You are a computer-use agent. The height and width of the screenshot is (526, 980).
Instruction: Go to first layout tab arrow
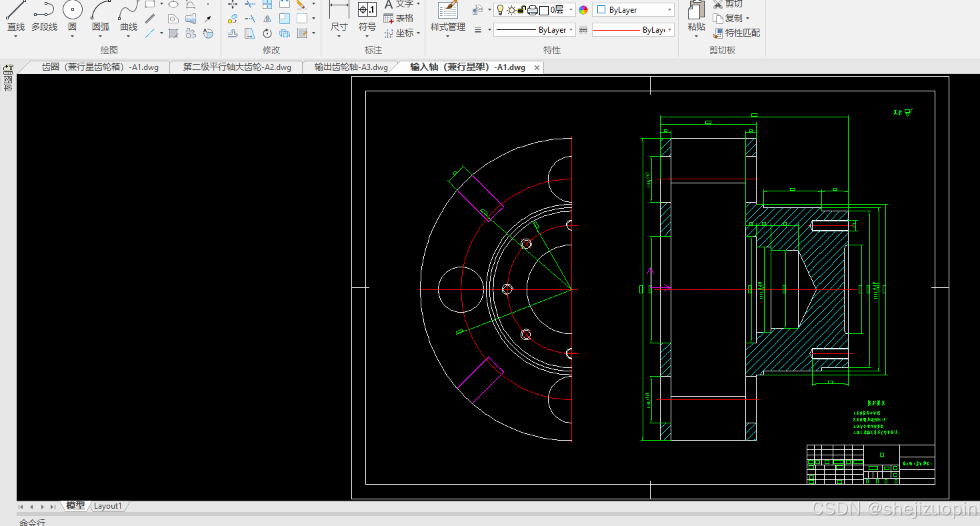21,507
